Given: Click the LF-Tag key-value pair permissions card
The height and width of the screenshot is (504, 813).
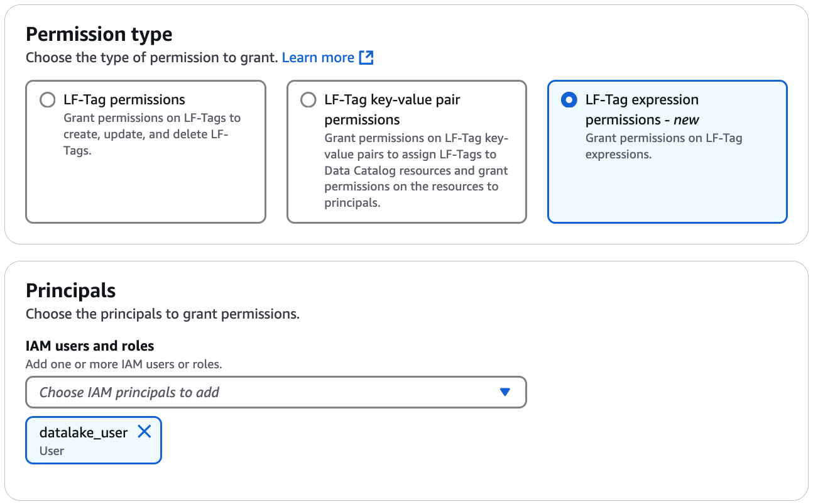Looking at the screenshot, I should [407, 151].
